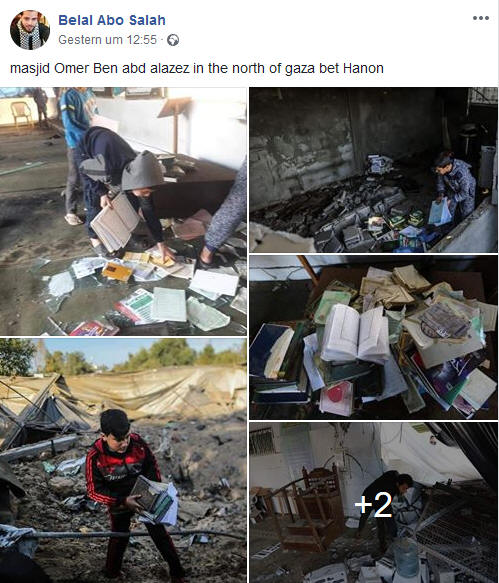
Task: Click the blue bag held by the child
Action: tap(439, 212)
